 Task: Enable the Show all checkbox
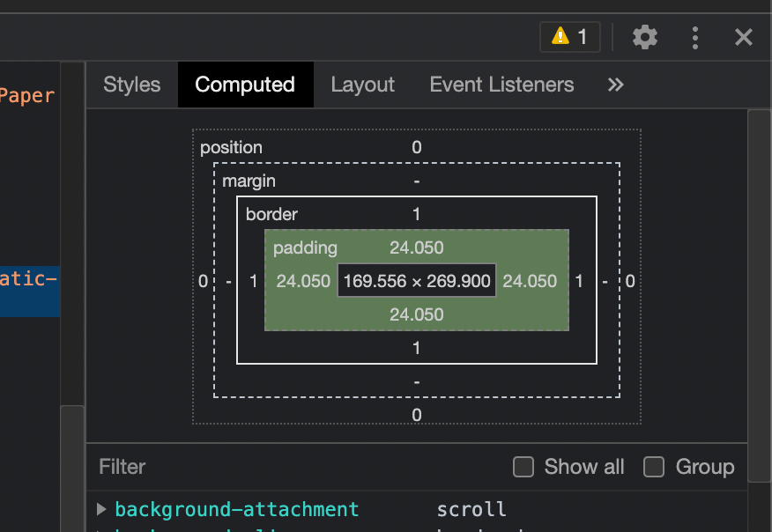523,467
